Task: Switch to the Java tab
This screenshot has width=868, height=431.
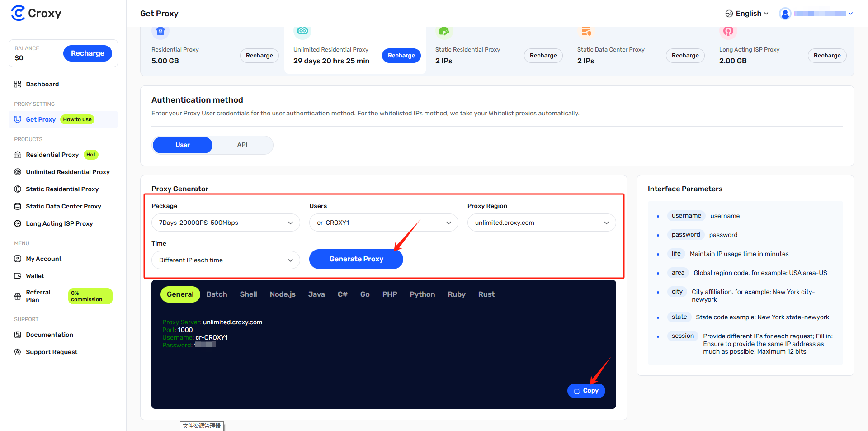Action: point(316,294)
